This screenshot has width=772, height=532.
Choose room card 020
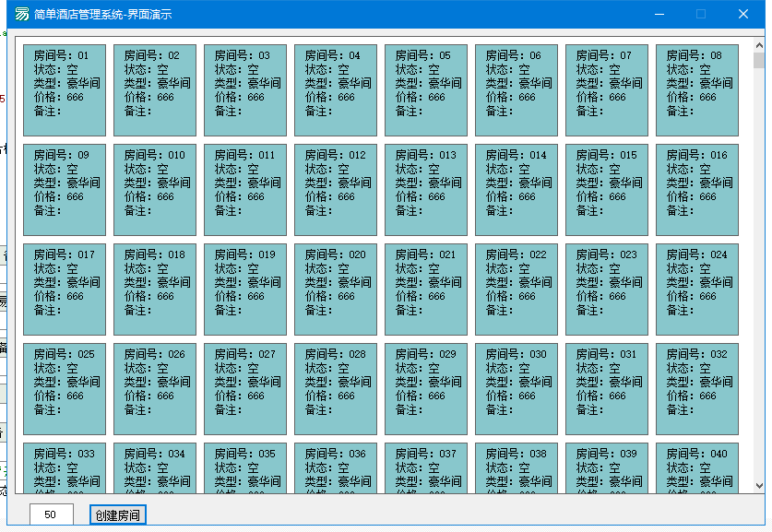[336, 290]
